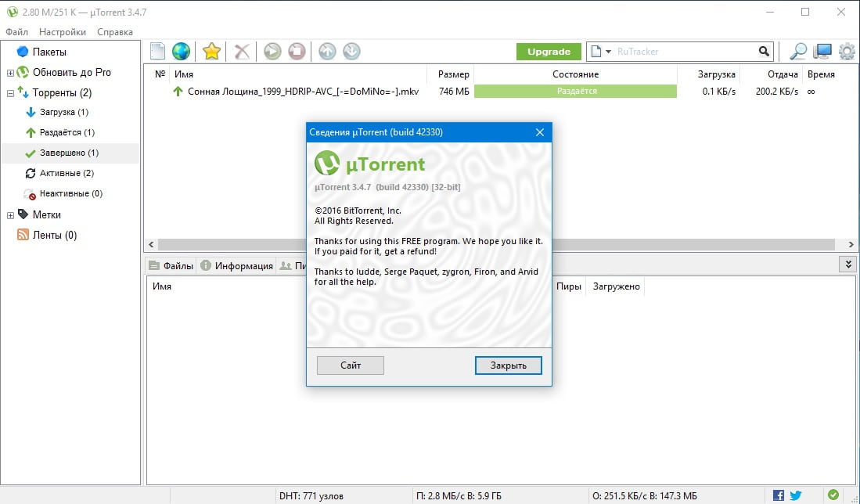Click the red X Remove Torrent icon
860x504 pixels.
click(x=243, y=52)
